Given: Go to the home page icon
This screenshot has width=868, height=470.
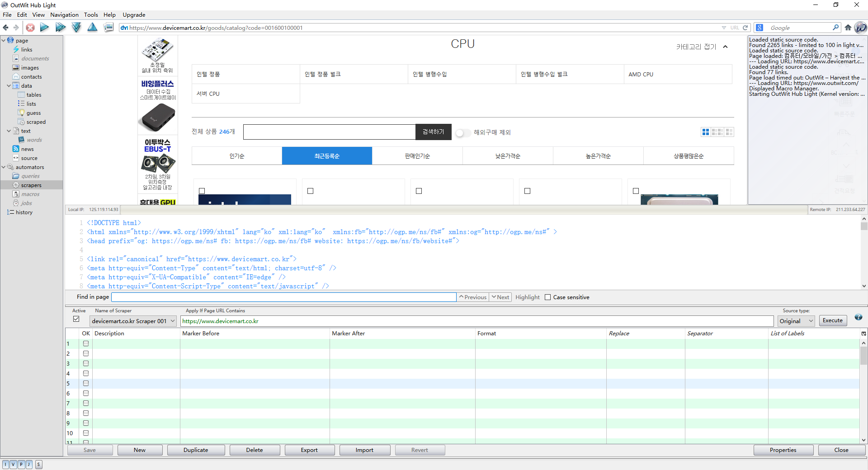Looking at the screenshot, I should [x=848, y=28].
